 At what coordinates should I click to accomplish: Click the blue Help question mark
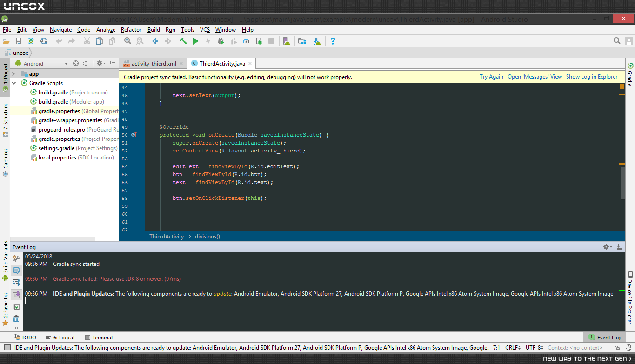pos(333,41)
